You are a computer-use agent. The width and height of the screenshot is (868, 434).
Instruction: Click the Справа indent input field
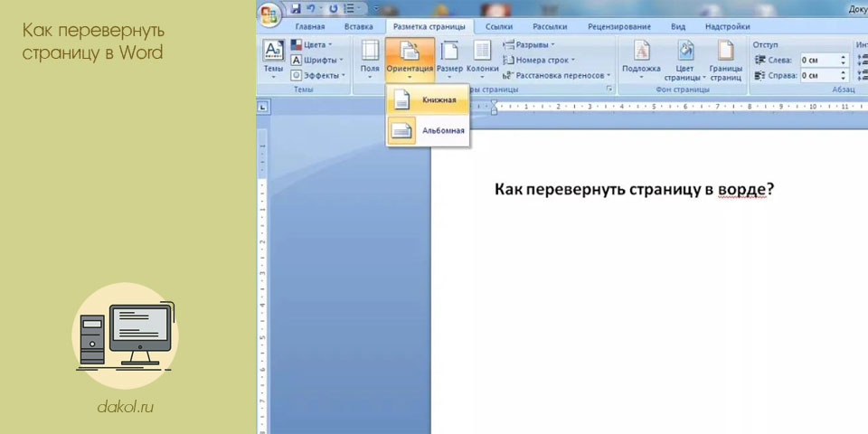coord(819,75)
